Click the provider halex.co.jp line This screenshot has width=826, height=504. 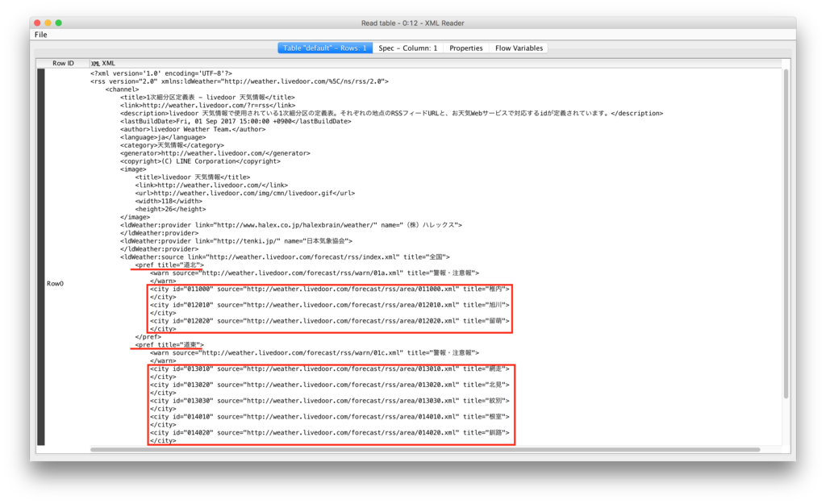click(x=290, y=225)
